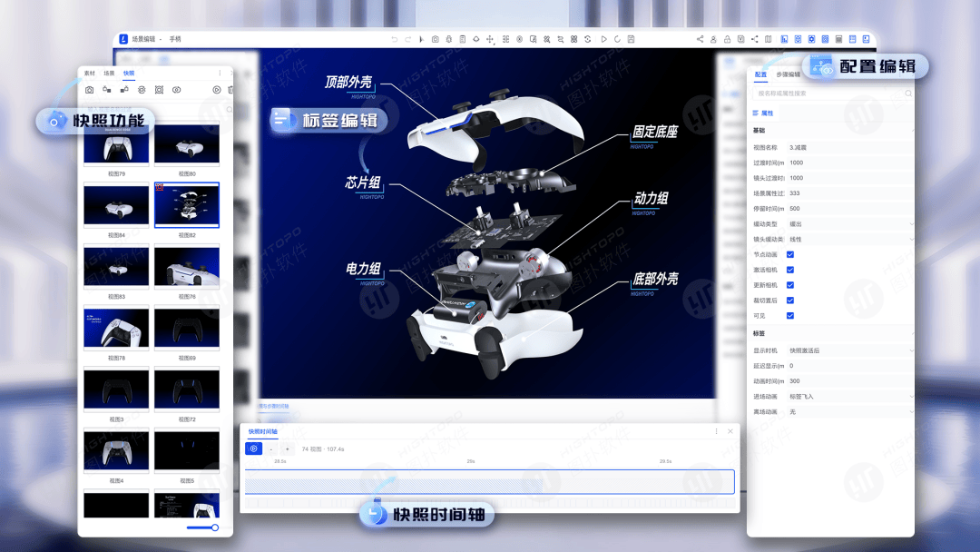Click the focus-frame icon in snapshot panel toolbar
980x552 pixels.
(x=160, y=90)
